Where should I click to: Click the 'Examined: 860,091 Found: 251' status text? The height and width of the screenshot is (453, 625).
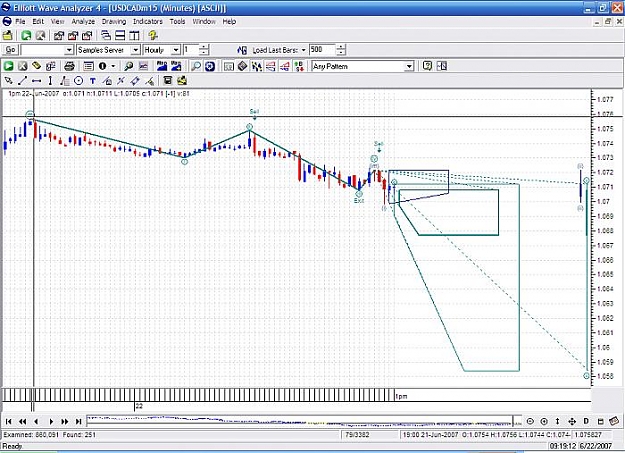tap(50, 435)
